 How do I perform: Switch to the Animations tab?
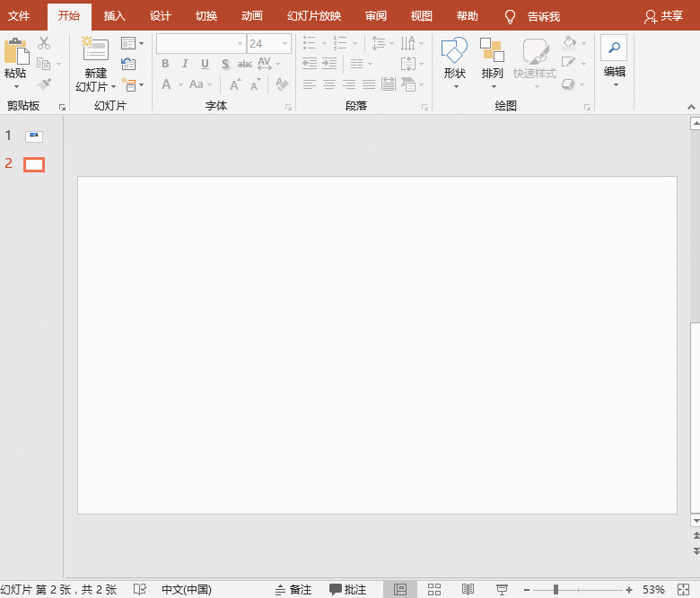[x=252, y=16]
